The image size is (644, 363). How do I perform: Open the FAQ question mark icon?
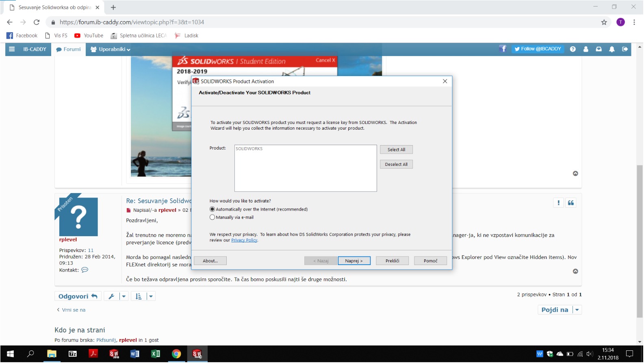572,49
